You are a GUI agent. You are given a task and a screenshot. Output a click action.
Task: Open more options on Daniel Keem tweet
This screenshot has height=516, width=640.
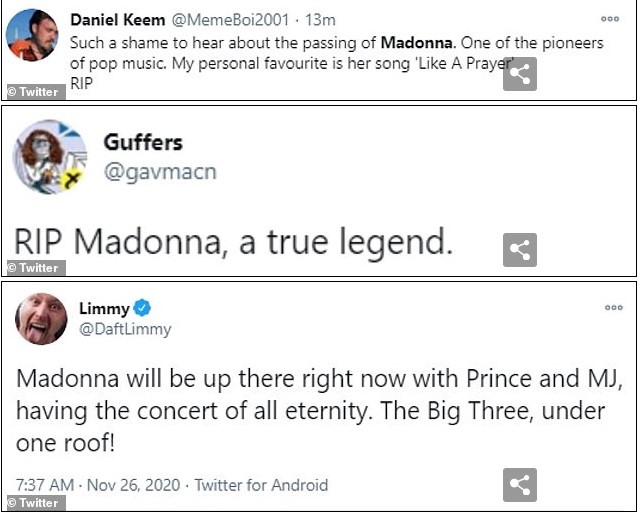[x=610, y=18]
